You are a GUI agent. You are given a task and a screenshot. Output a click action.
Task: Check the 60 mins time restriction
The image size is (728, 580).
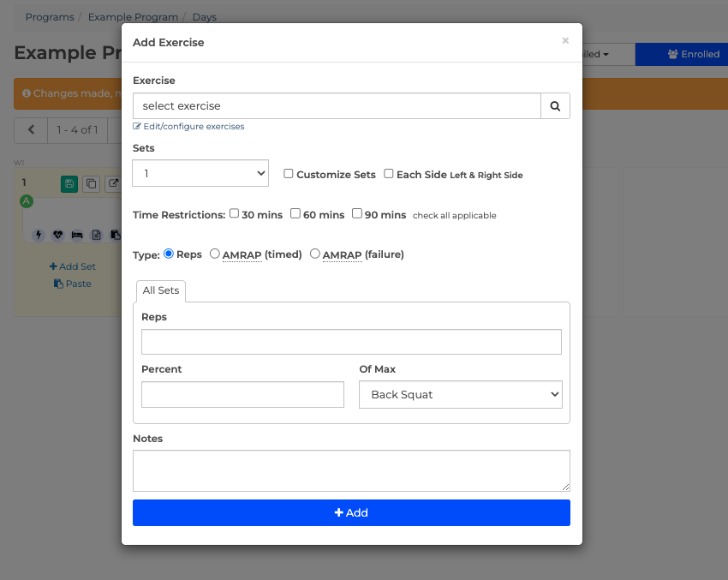tap(295, 213)
